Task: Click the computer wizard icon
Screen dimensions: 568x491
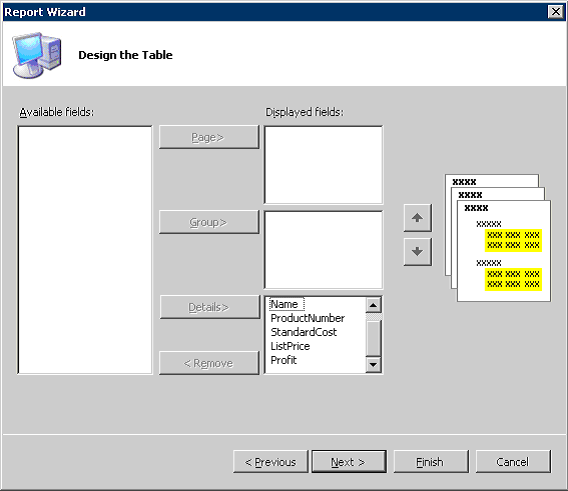Action: 37,55
